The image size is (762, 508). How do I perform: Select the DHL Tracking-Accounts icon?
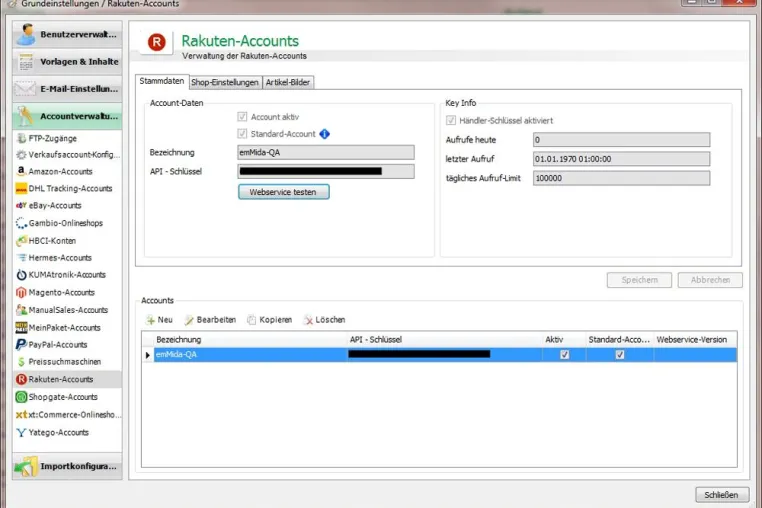point(21,188)
